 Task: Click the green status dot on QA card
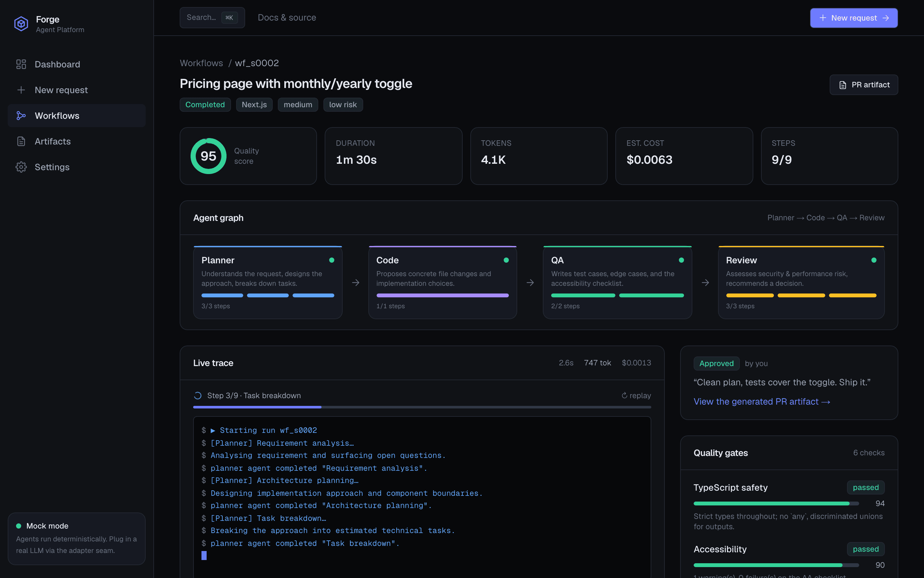(681, 260)
